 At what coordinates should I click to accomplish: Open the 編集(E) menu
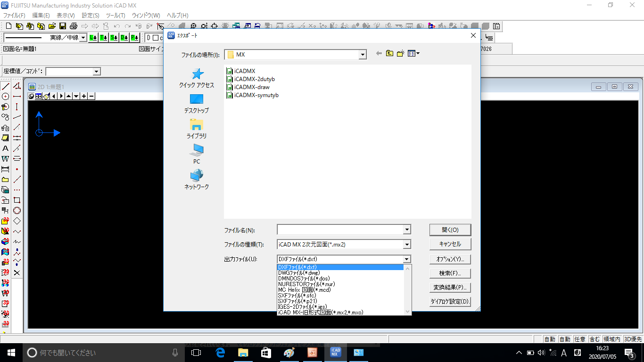coord(41,16)
